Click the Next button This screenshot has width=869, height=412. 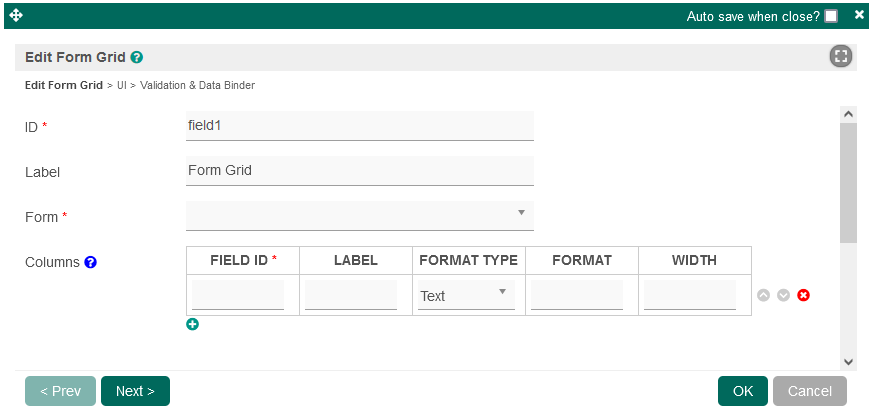[x=135, y=391]
